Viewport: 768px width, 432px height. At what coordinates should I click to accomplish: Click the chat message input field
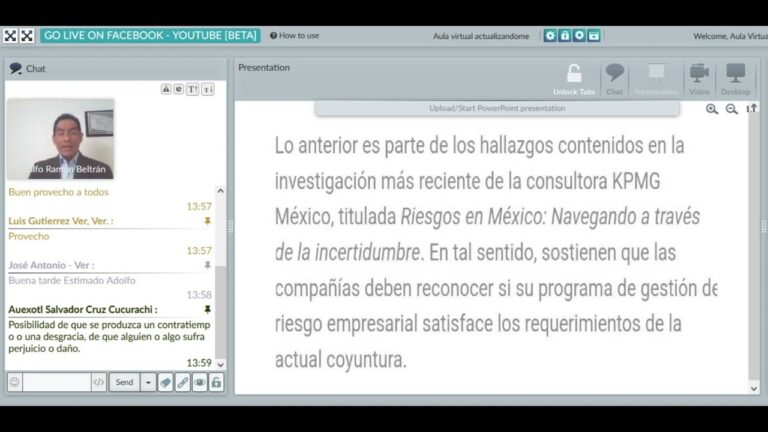point(57,382)
